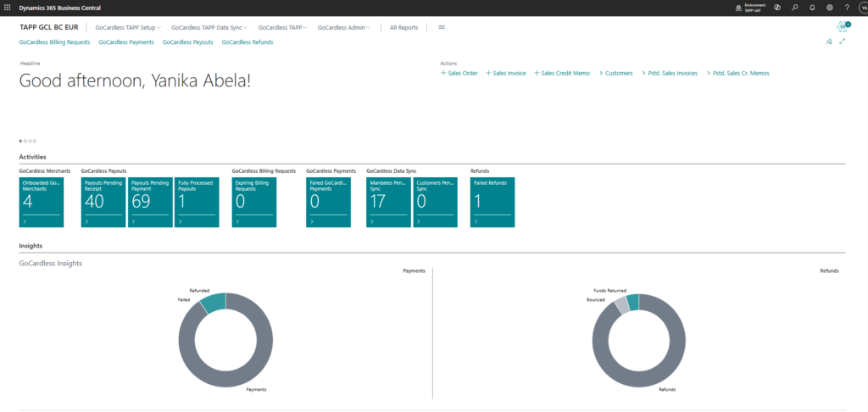The width and height of the screenshot is (868, 412).
Task: Click the Bounced light-gray segment in Refunds chart
Action: click(x=621, y=304)
